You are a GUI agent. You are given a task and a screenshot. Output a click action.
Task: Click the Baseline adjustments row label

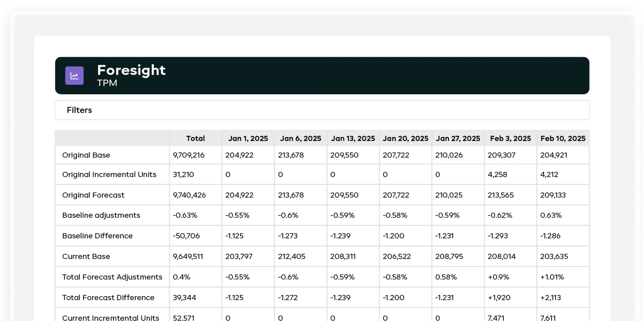[101, 215]
